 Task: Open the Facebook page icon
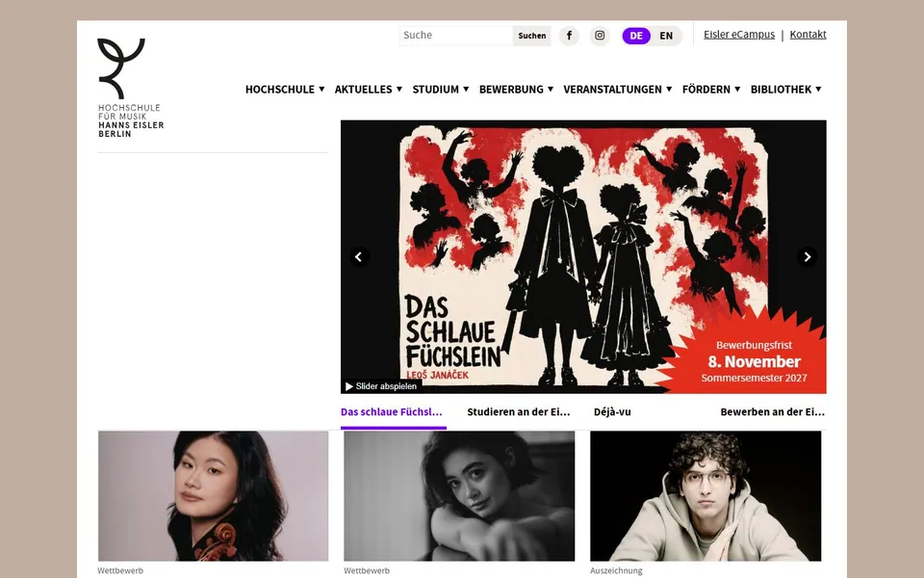pyautogui.click(x=569, y=36)
